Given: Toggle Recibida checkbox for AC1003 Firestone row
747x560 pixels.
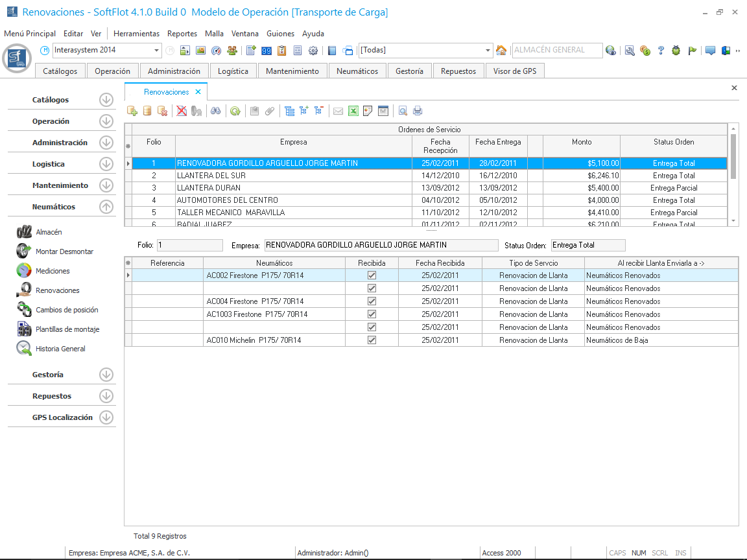Looking at the screenshot, I should (x=372, y=314).
